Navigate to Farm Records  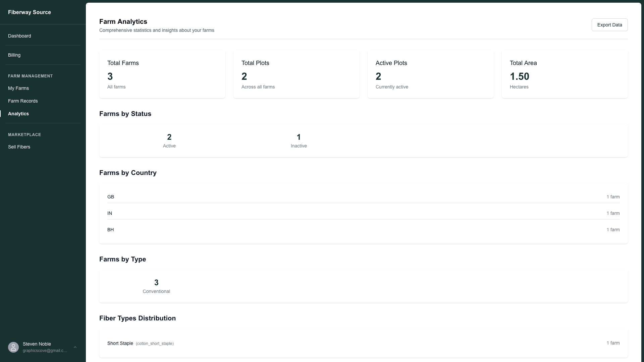coord(23,101)
